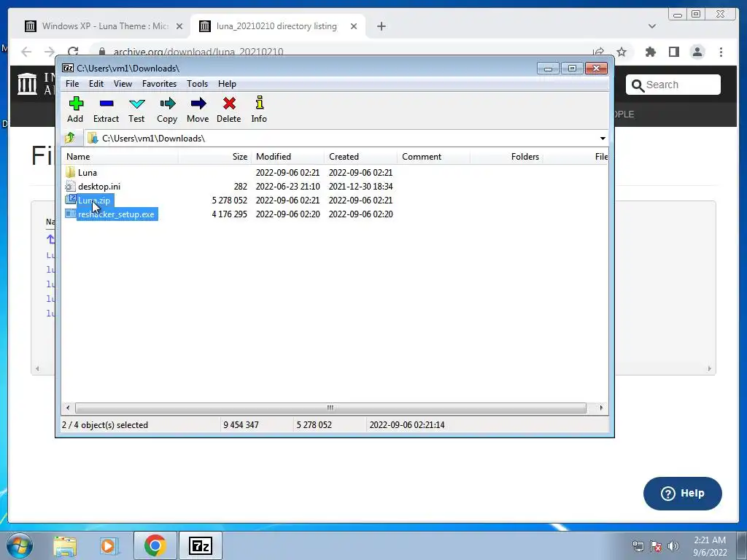Screen dimensions: 747x560
Task: Click the blue Help button on archive.org
Action: [x=683, y=494]
